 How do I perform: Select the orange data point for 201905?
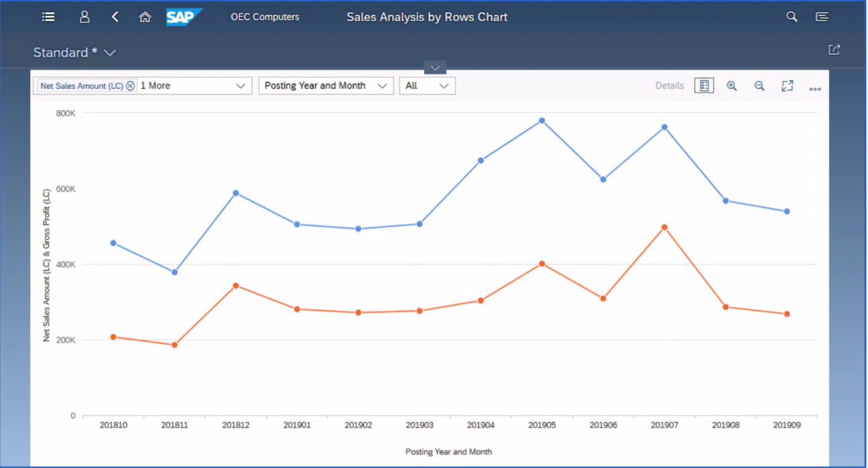[542, 263]
